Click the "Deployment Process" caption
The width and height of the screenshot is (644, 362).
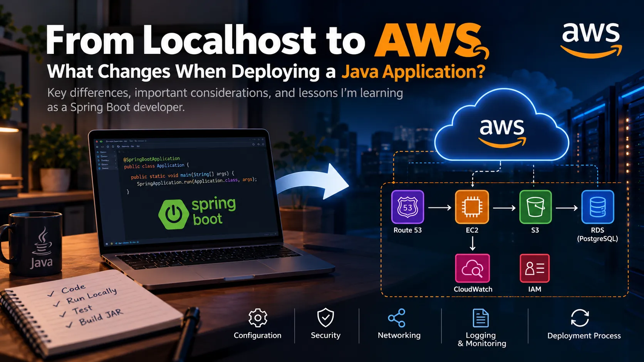click(x=584, y=336)
